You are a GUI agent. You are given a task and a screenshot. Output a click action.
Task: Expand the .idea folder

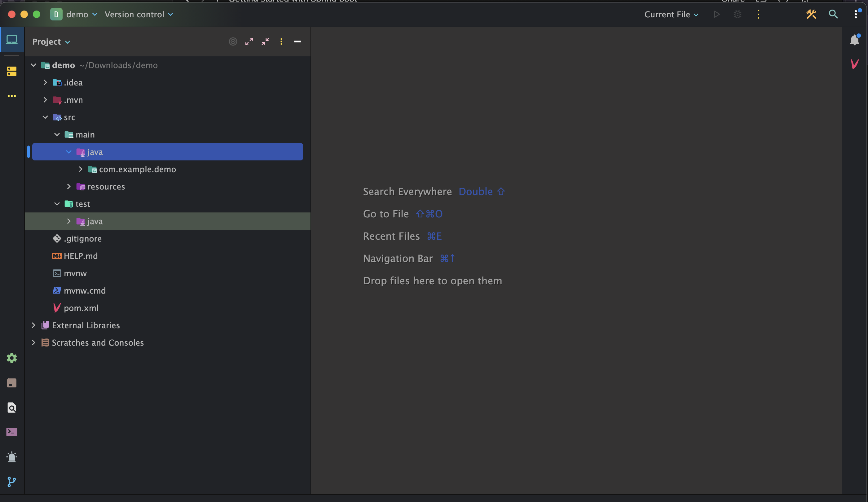[45, 82]
